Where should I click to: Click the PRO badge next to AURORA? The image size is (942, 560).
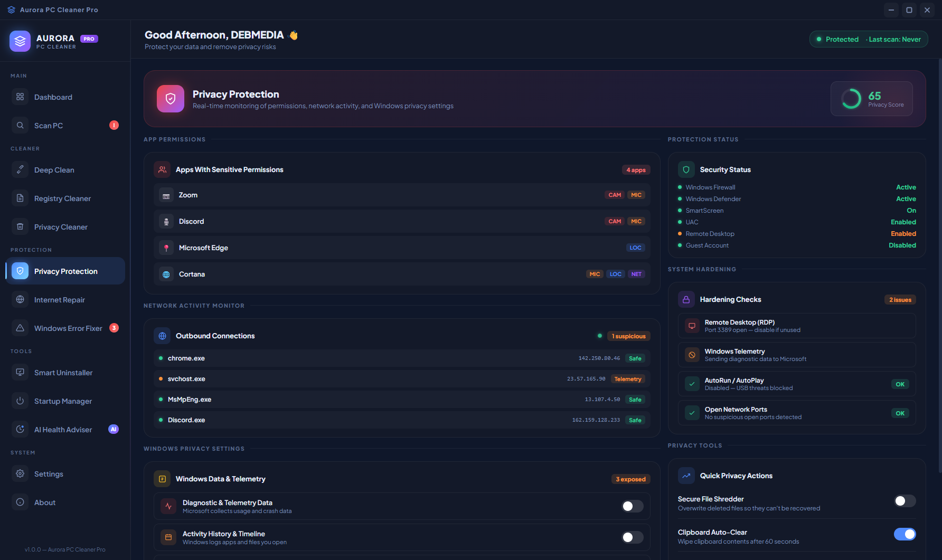[x=89, y=39]
